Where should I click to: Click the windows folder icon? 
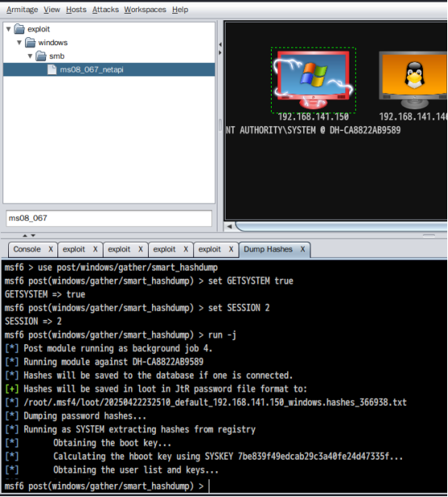point(30,42)
